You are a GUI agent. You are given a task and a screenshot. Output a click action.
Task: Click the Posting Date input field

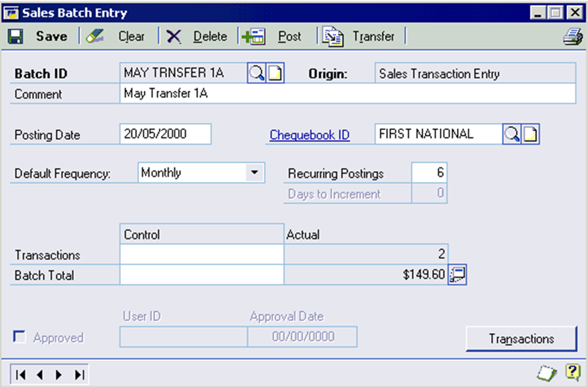(x=165, y=134)
